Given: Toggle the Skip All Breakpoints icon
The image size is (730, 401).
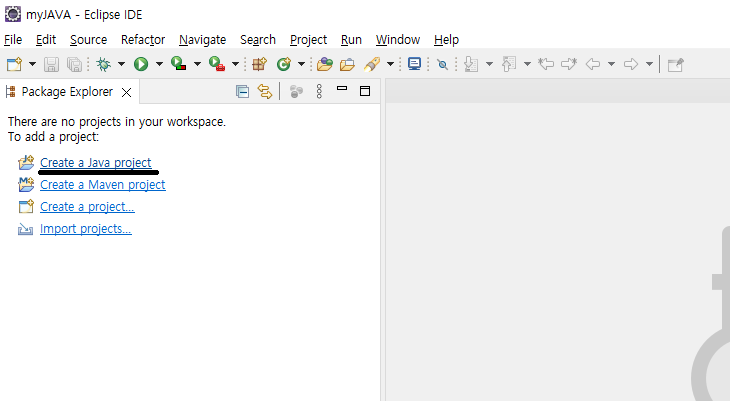Looking at the screenshot, I should [x=442, y=64].
